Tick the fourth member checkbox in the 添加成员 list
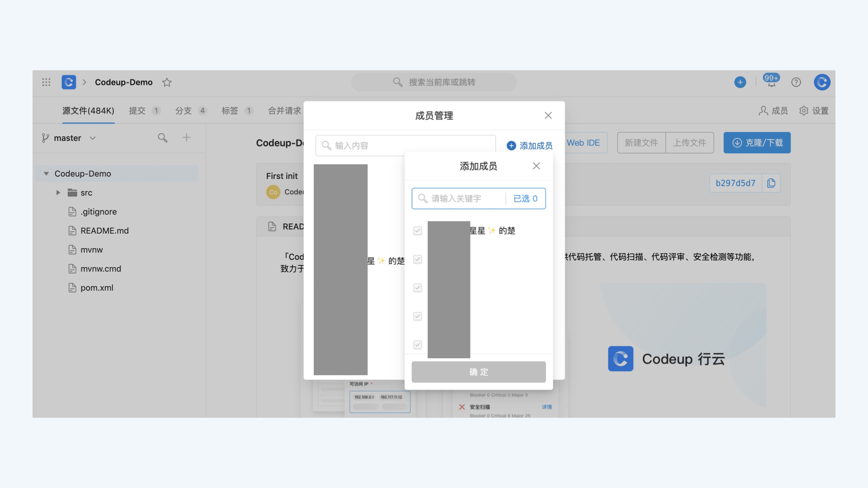868x488 pixels. click(418, 316)
